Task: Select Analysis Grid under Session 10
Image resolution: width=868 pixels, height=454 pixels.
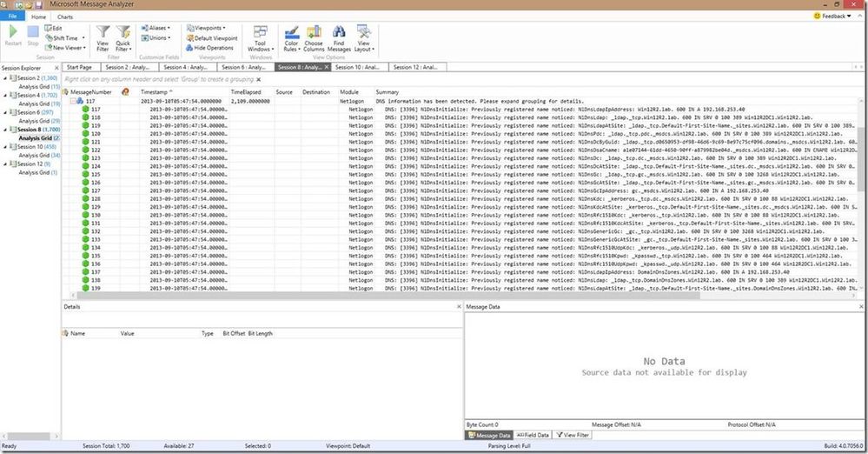Action: coord(39,156)
